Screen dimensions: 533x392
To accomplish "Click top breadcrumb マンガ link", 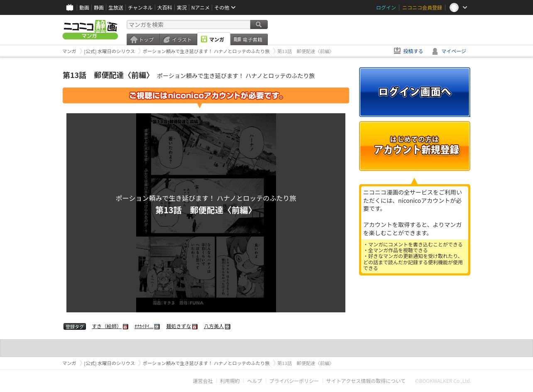I will 69,51.
